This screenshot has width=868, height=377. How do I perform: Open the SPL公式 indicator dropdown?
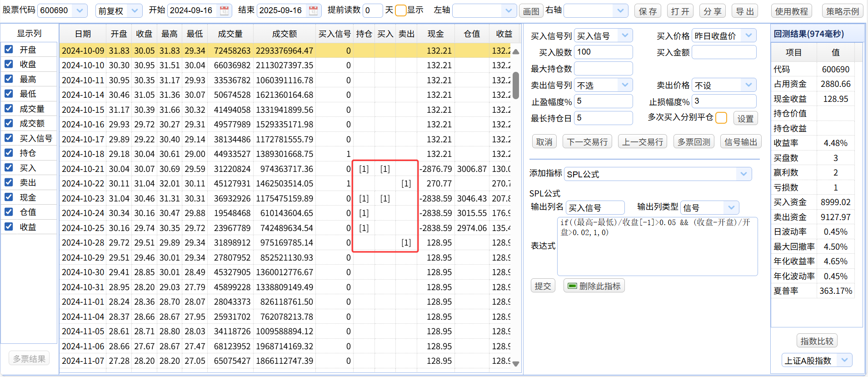pos(743,174)
